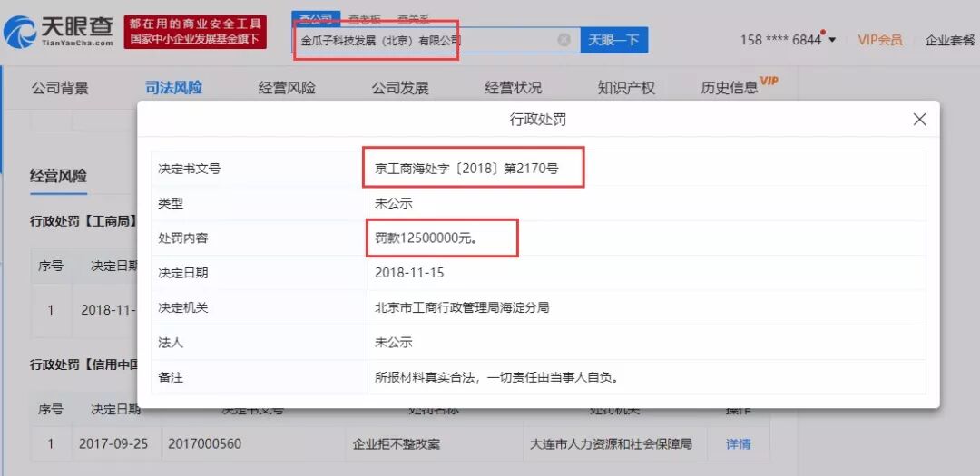
Task: Click the 行政处罚 dialog title
Action: pos(538,120)
